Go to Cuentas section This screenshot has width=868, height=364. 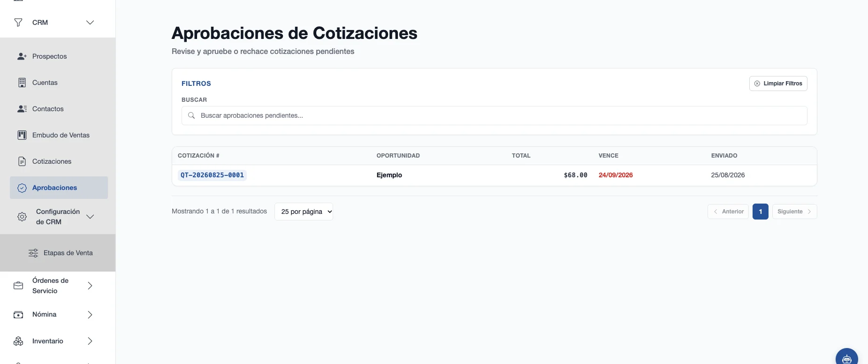click(x=59, y=83)
